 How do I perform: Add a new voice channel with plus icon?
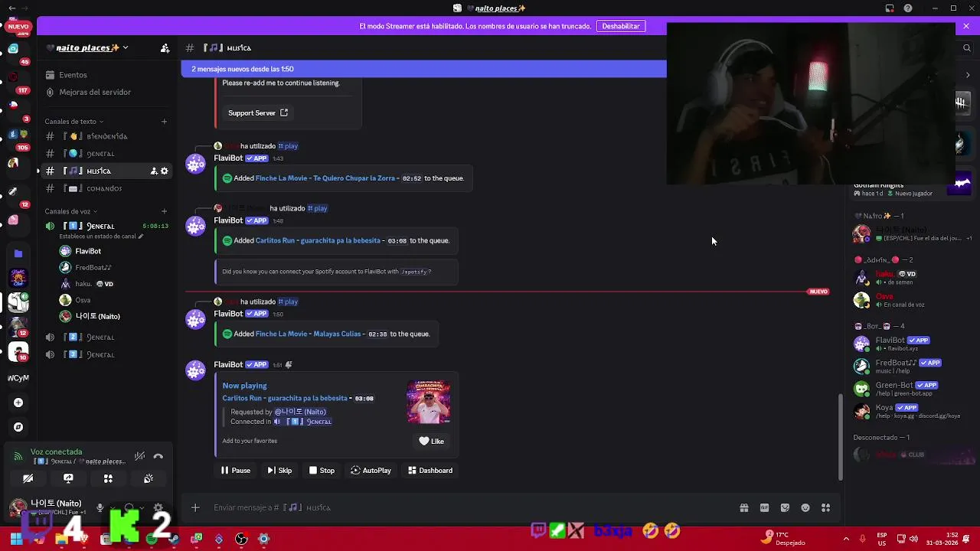coord(164,211)
